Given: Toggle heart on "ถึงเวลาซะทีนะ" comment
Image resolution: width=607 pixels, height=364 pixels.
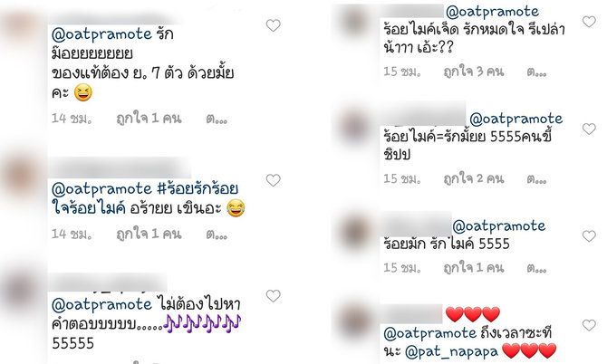Looking at the screenshot, I should (x=589, y=325).
